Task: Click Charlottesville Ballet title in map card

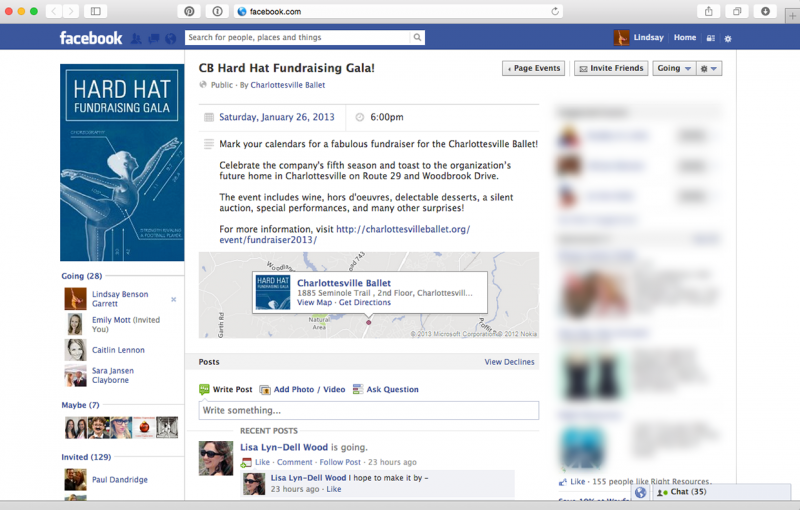Action: tap(344, 283)
